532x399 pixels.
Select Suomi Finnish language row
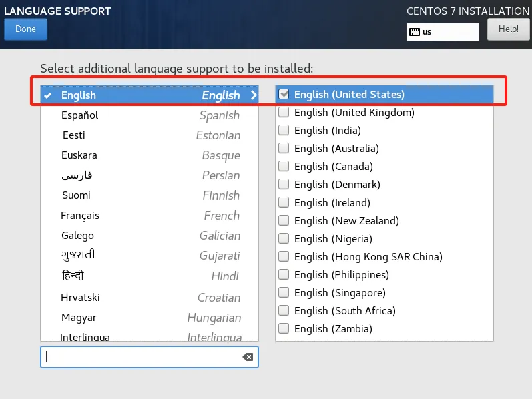150,195
